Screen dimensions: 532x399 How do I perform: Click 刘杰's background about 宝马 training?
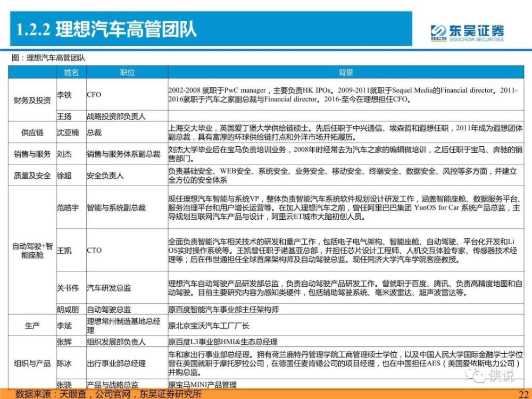345,154
